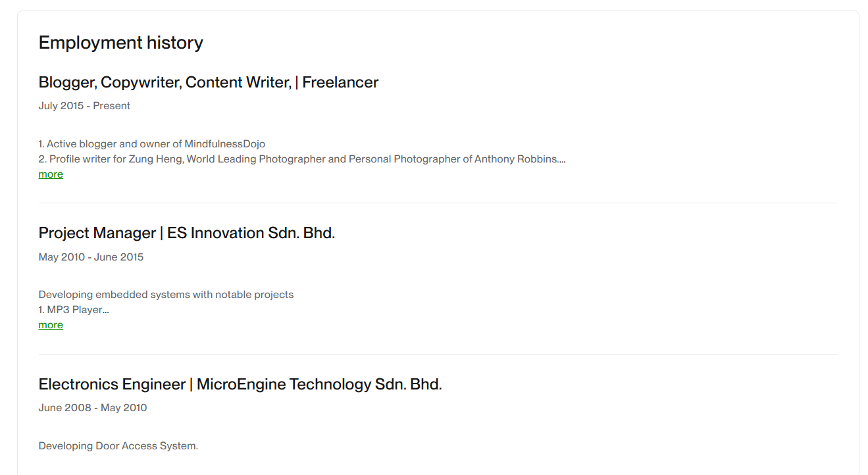Select the "July 2015 - Present" date range
This screenshot has width=868, height=475.
click(x=84, y=105)
